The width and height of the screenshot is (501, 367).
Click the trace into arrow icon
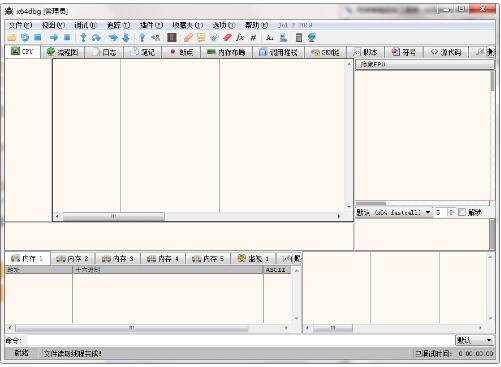point(113,38)
